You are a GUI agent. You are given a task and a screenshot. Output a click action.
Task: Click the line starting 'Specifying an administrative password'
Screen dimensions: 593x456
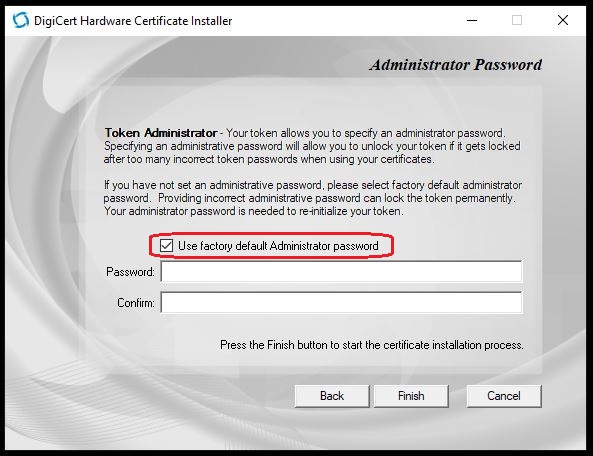312,146
